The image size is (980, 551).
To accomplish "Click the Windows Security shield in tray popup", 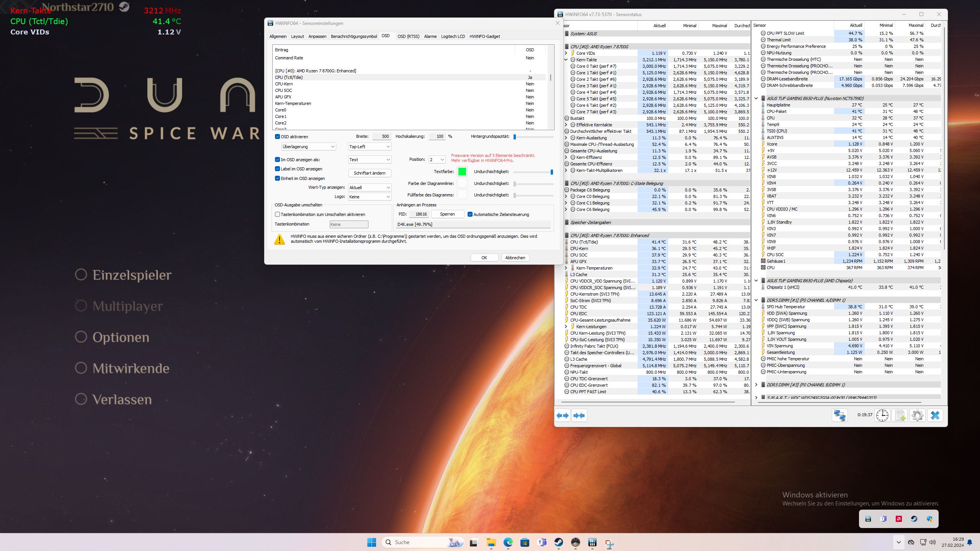I will click(929, 519).
